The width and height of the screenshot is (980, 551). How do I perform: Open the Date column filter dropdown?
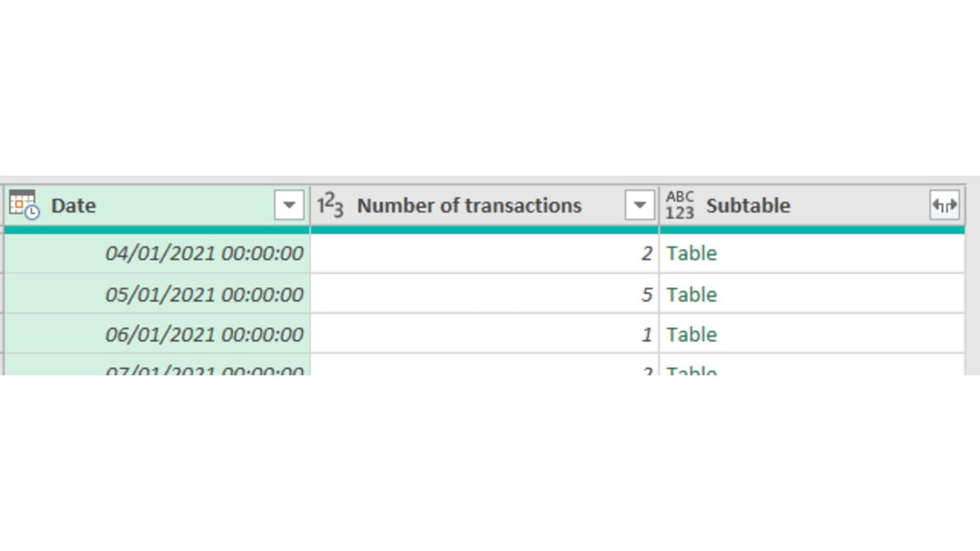point(289,205)
